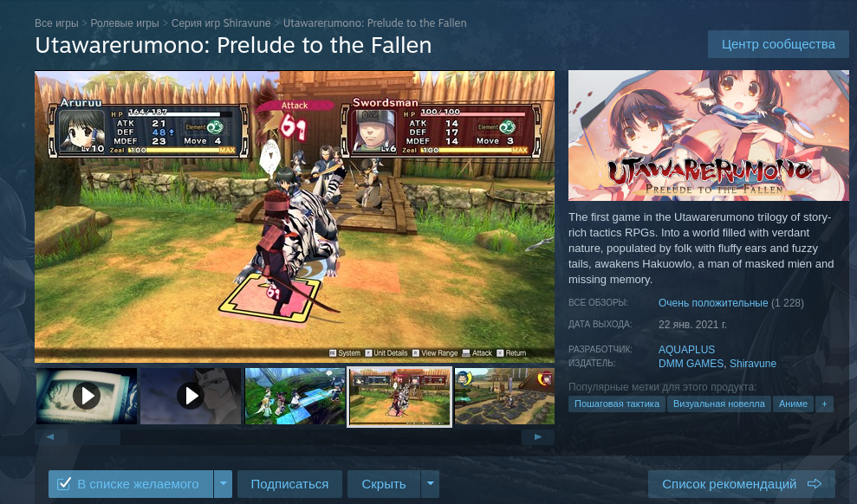857x504 pixels.
Task: Click the Скрыть button
Action: 384,484
